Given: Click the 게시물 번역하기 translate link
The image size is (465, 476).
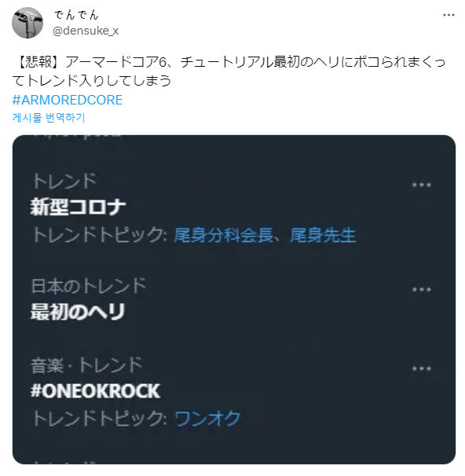Looking at the screenshot, I should [x=49, y=118].
